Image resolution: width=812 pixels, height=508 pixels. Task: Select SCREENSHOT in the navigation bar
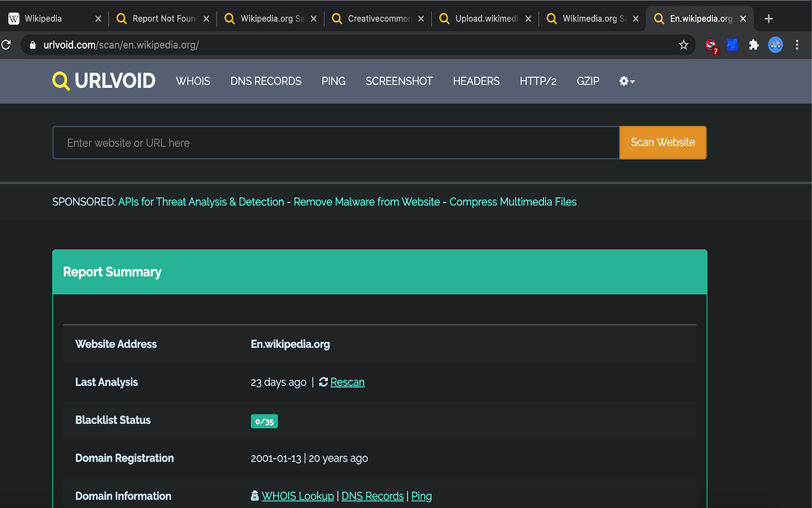click(x=399, y=81)
